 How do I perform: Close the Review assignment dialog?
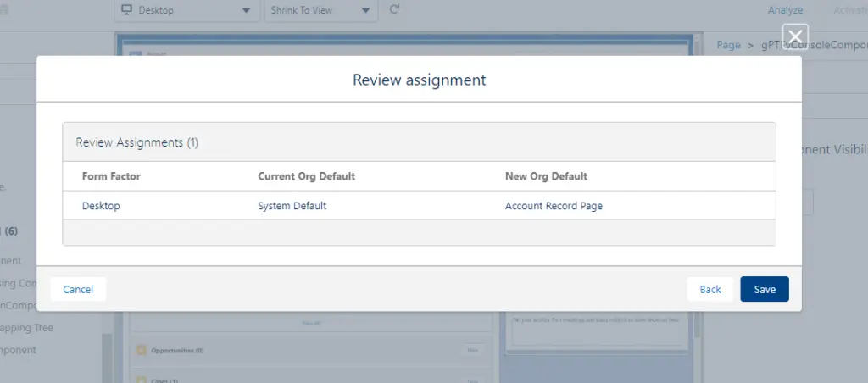click(x=794, y=36)
